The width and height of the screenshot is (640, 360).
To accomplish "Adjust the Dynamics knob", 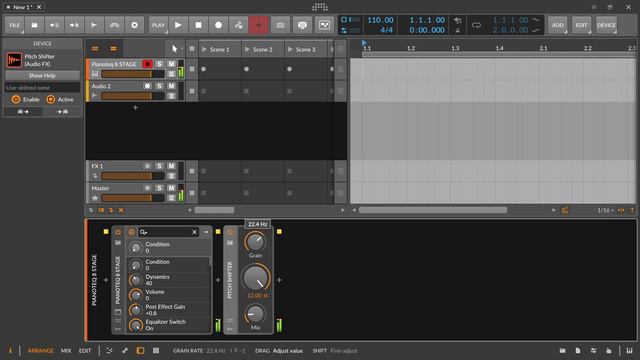I will (136, 280).
